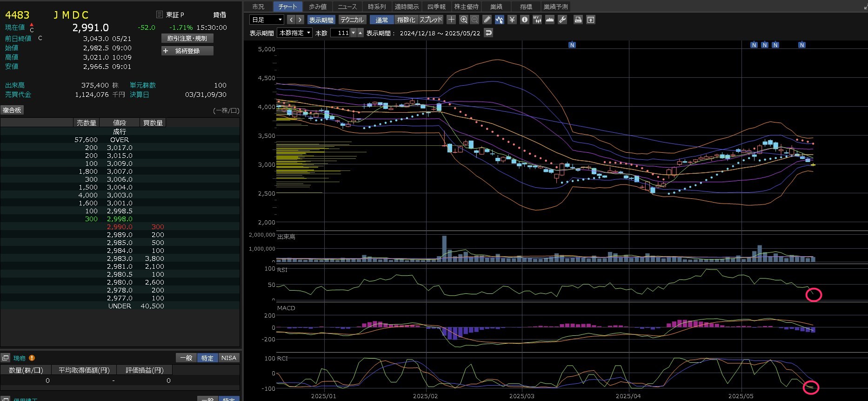The image size is (868, 401).
Task: Open the MY chart settings icon
Action: coord(537,20)
